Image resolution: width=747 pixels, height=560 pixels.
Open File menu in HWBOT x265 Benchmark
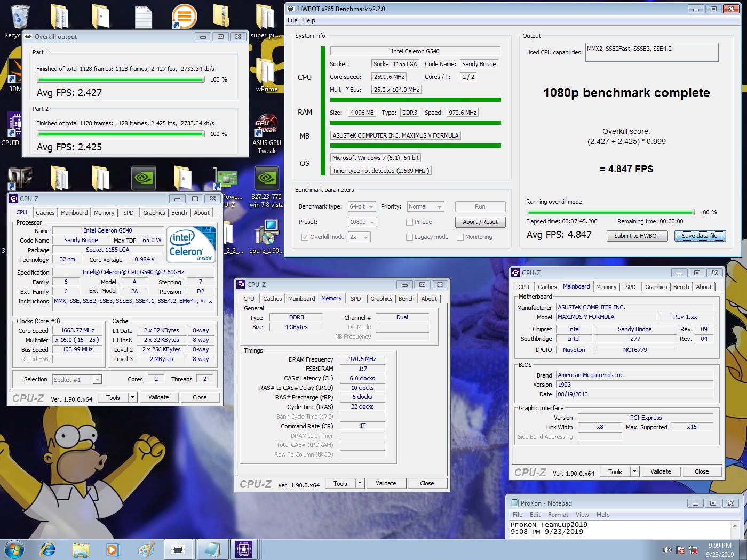coord(292,20)
